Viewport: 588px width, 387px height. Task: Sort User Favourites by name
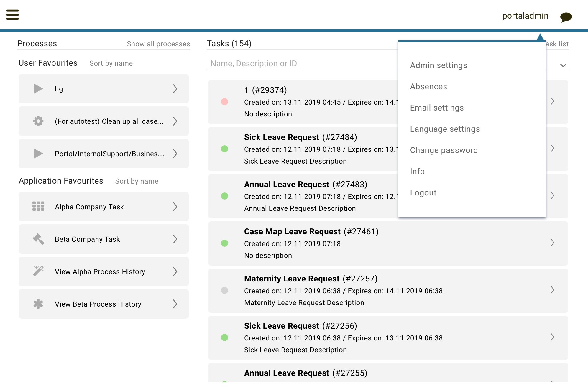click(111, 63)
